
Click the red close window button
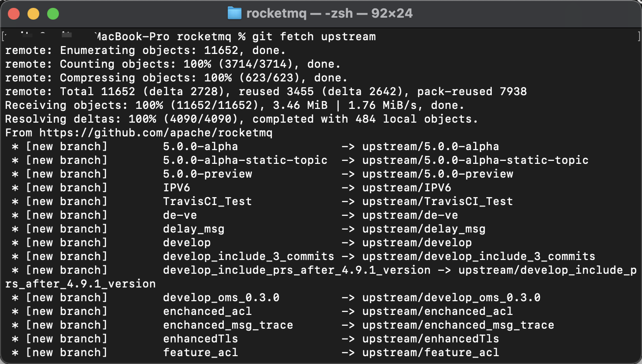[14, 14]
